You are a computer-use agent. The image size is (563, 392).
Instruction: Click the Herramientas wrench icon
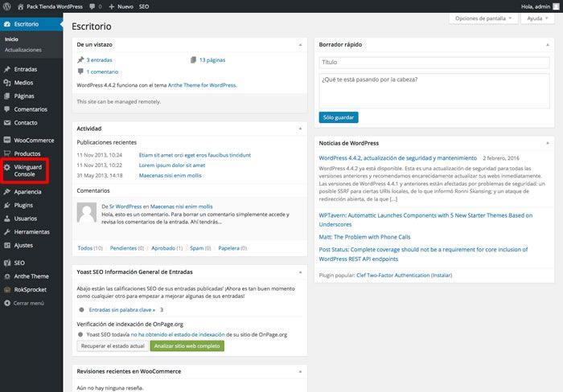(x=6, y=232)
